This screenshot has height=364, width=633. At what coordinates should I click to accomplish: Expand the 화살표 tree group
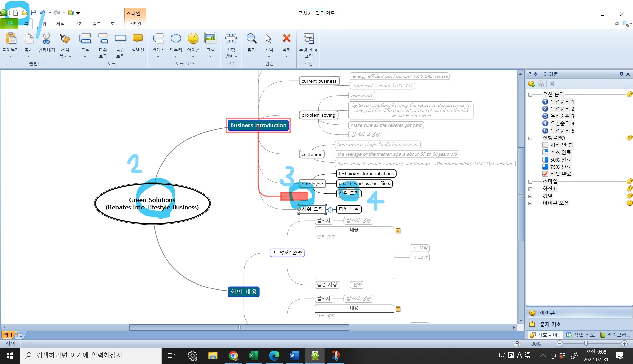[x=530, y=189]
